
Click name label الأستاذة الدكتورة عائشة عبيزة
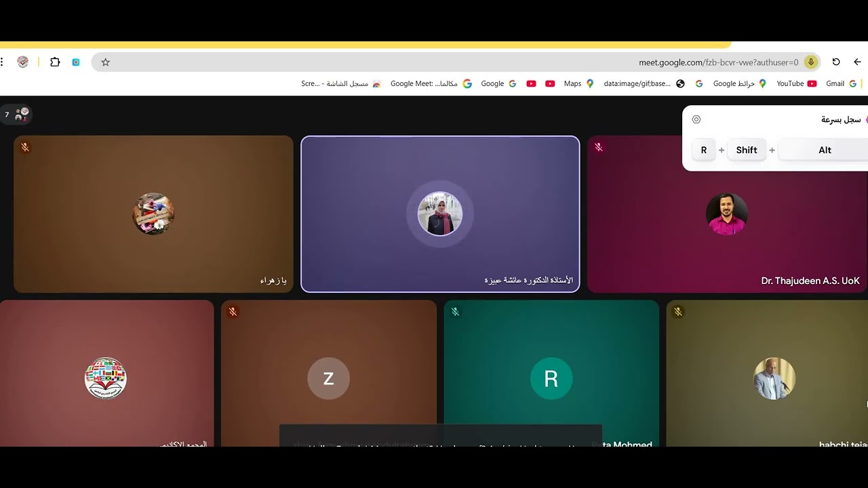528,281
